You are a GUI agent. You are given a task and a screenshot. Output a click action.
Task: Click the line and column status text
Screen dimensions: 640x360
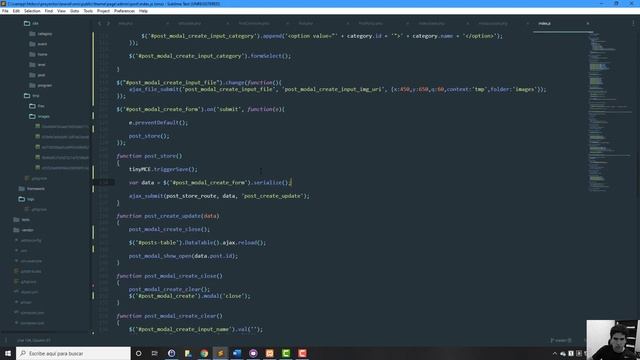coord(34,340)
